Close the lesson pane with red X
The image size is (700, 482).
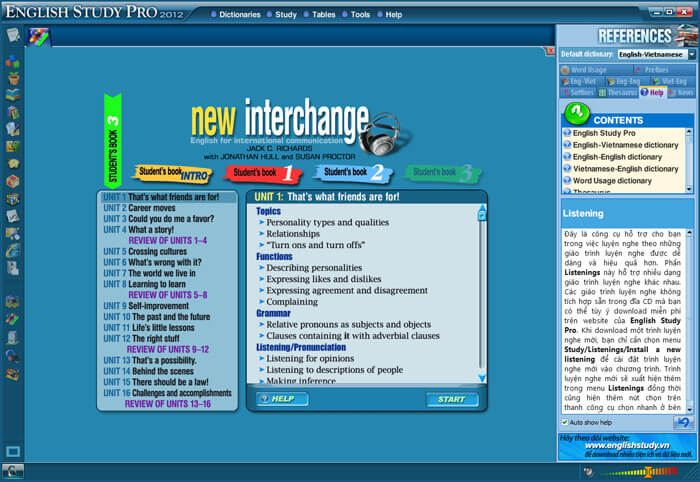550,51
